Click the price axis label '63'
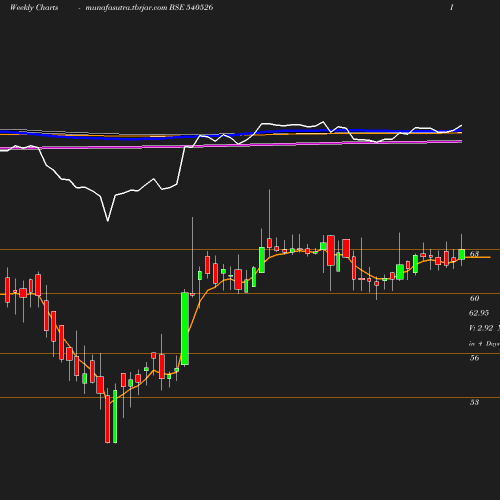 pos(474,254)
